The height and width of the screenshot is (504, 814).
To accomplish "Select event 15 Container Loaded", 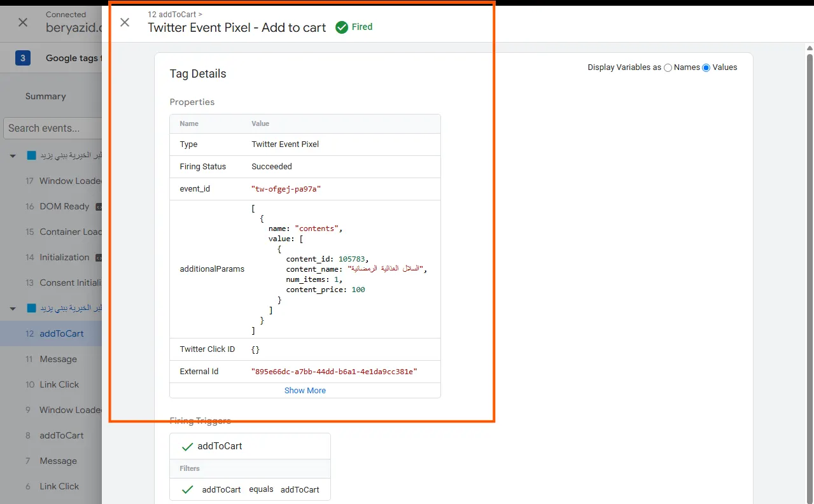I will [51, 232].
